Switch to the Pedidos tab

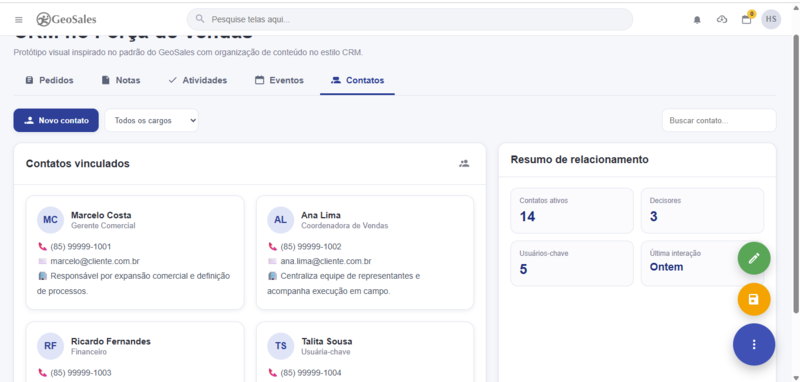point(49,80)
